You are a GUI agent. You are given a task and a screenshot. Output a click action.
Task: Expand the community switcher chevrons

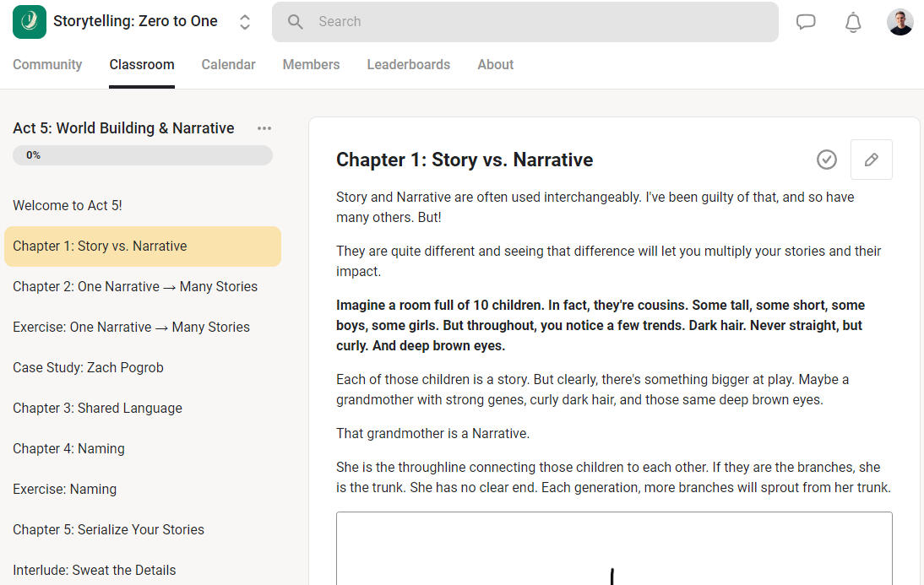click(245, 22)
